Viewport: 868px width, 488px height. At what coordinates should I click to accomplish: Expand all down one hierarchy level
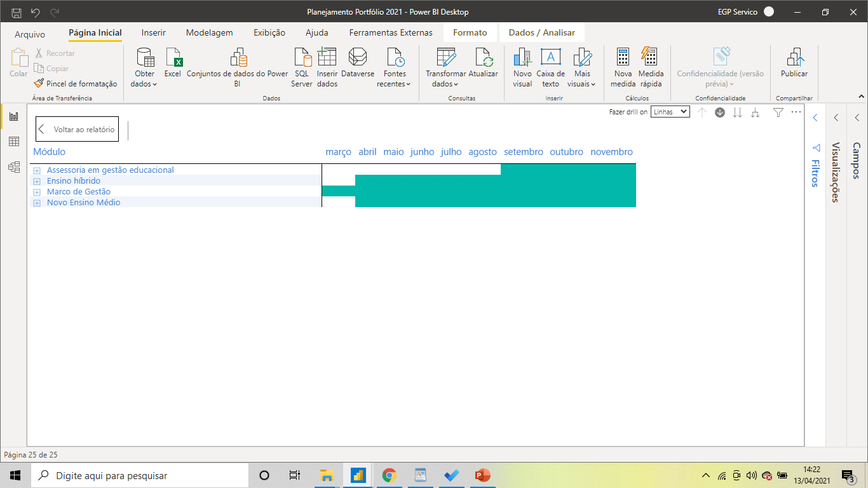pos(756,112)
